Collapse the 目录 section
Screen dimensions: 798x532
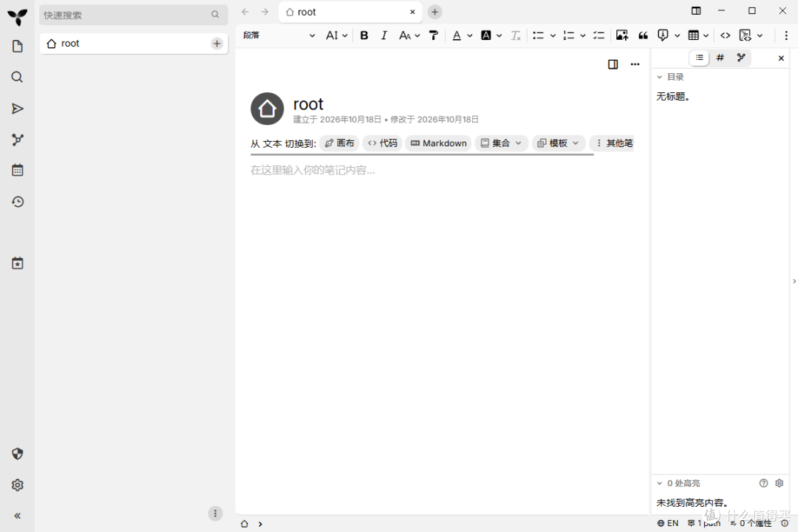pos(660,77)
